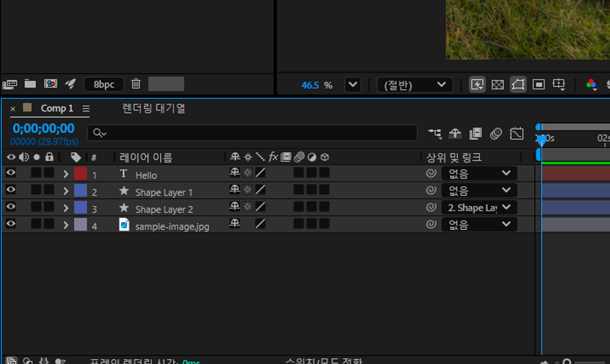Toggle visibility of sample-image.jpg layer

pos(11,224)
